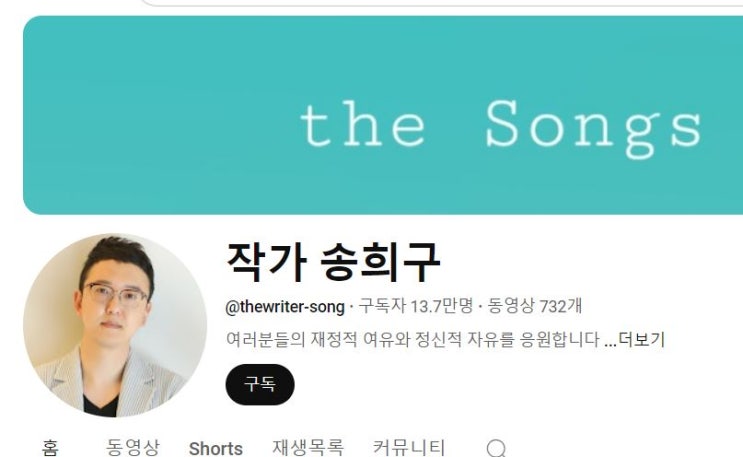This screenshot has height=457, width=743.
Task: Open the 커뮤니티 tab
Action: pyautogui.click(x=409, y=448)
